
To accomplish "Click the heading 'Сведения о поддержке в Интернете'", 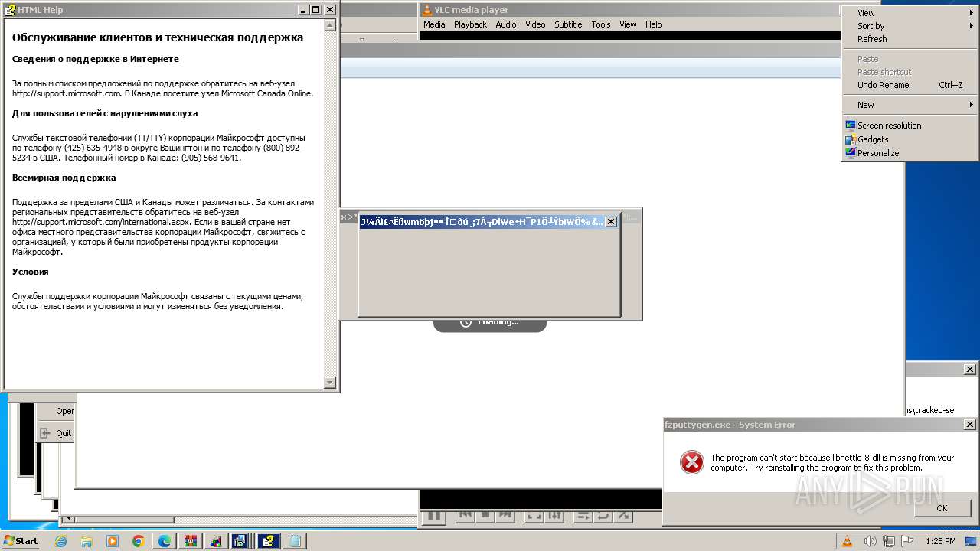I will tap(96, 59).
